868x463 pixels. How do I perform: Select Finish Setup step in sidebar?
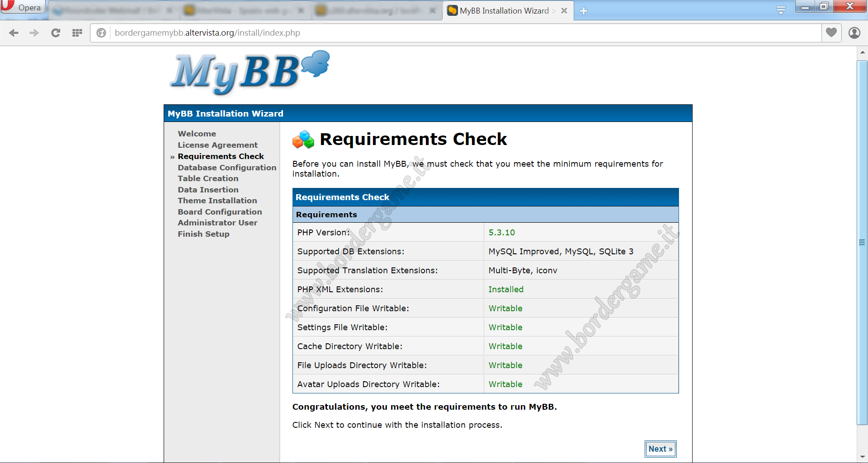coord(203,234)
